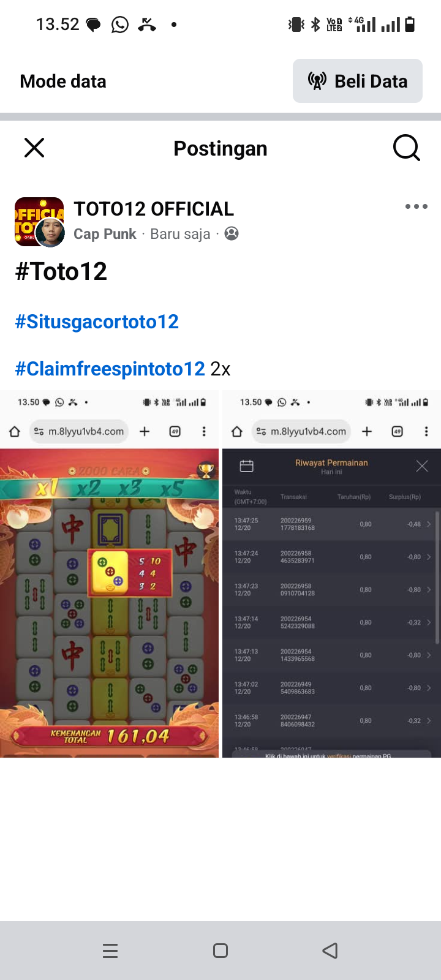Open the Cap Punk author link
Screen dimensions: 441x980
pos(105,234)
